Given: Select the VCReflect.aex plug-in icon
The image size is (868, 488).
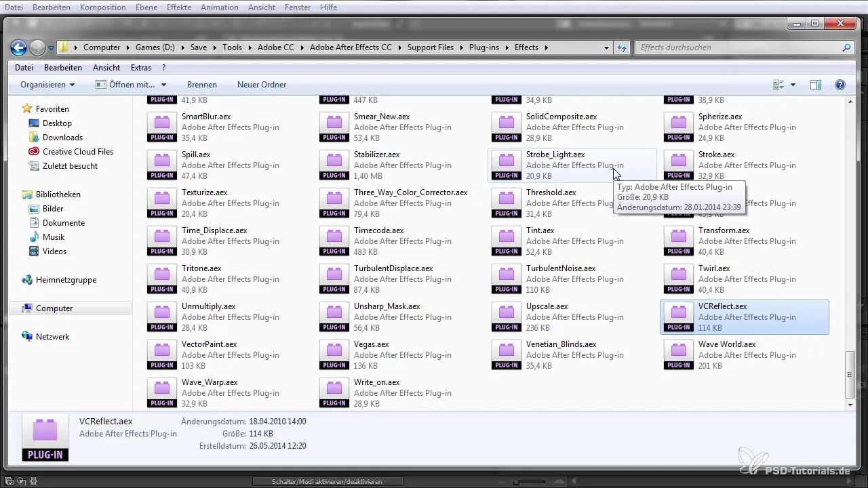Looking at the screenshot, I should coord(678,317).
